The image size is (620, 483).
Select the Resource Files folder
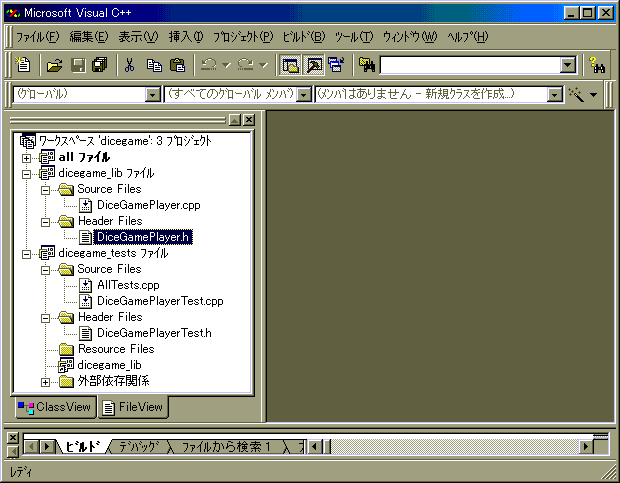pos(116,349)
